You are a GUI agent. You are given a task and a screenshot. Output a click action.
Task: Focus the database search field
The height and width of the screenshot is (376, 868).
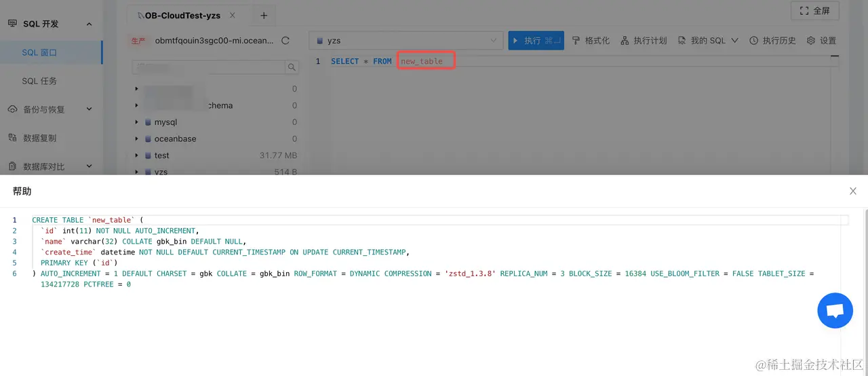coord(208,67)
